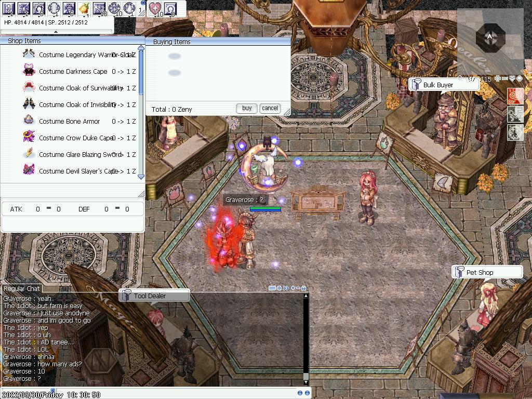Zoom in the minimap with plus icon
532x399 pixels.
tap(498, 79)
